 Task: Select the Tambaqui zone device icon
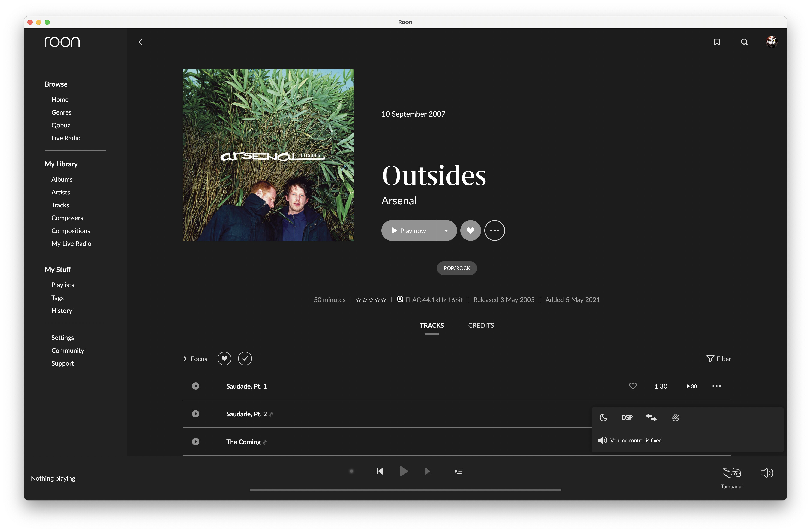click(732, 473)
